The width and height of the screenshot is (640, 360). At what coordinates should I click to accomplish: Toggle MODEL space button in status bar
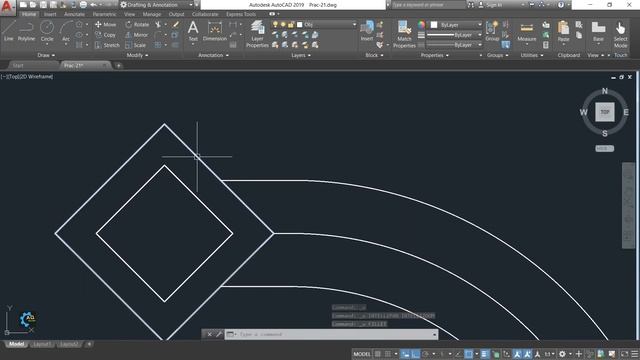(362, 354)
